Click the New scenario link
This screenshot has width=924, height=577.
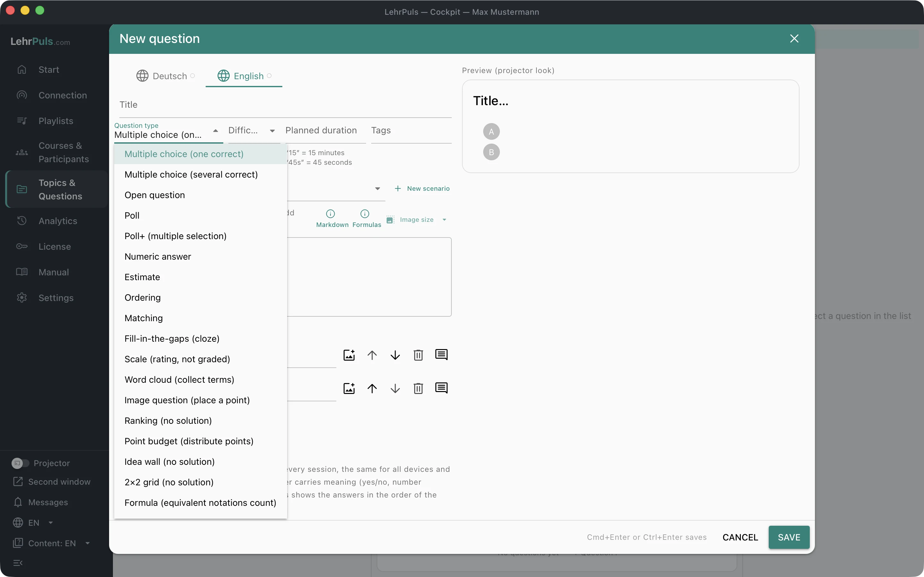coord(422,188)
